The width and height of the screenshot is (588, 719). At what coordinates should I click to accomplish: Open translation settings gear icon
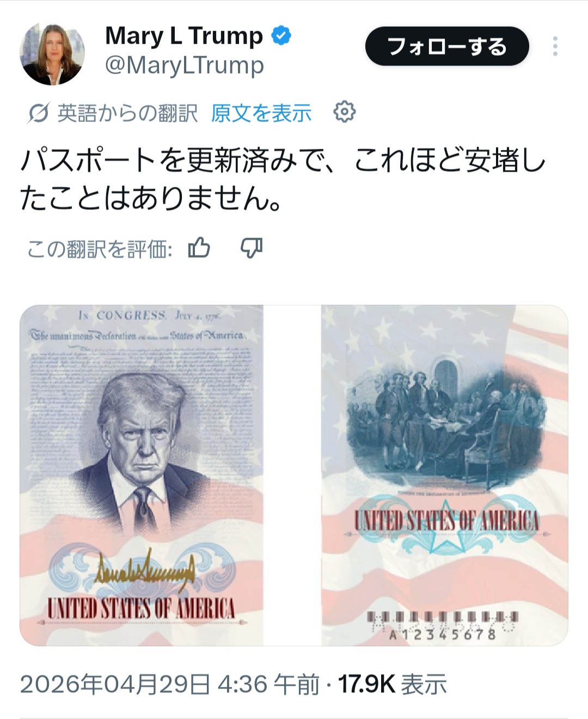[x=344, y=112]
